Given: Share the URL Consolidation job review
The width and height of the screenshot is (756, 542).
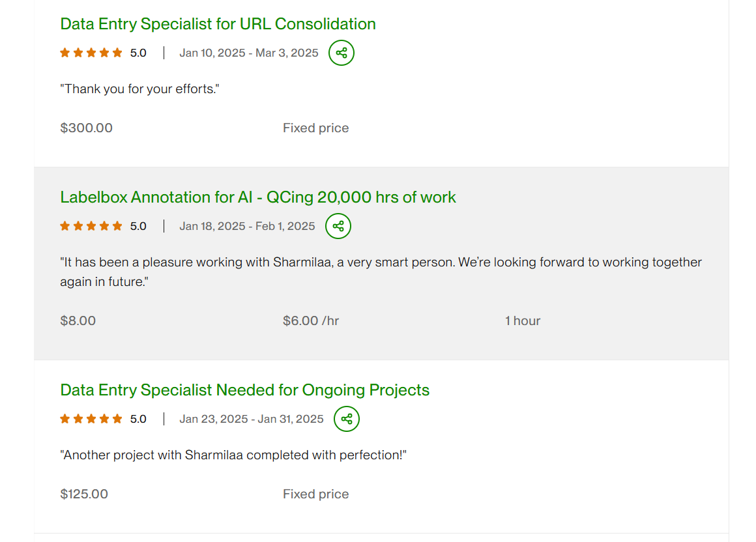Looking at the screenshot, I should click(342, 53).
